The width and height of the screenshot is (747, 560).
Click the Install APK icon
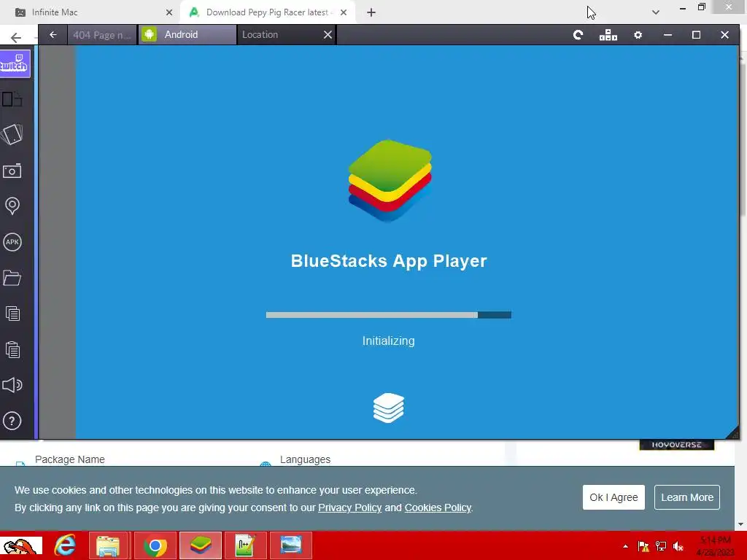(x=12, y=242)
